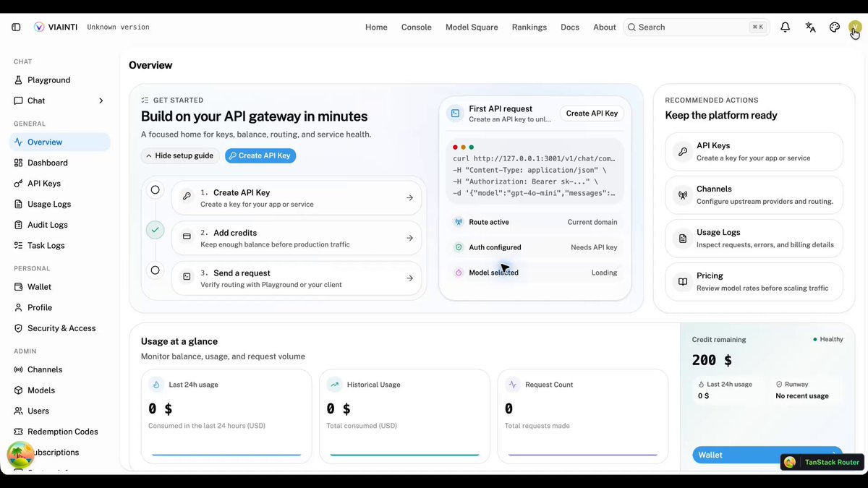Open the Channels recommended action card

coord(754,194)
